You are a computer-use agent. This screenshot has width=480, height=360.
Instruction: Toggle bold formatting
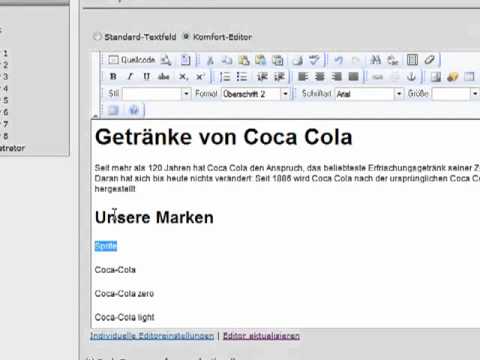[x=113, y=77]
